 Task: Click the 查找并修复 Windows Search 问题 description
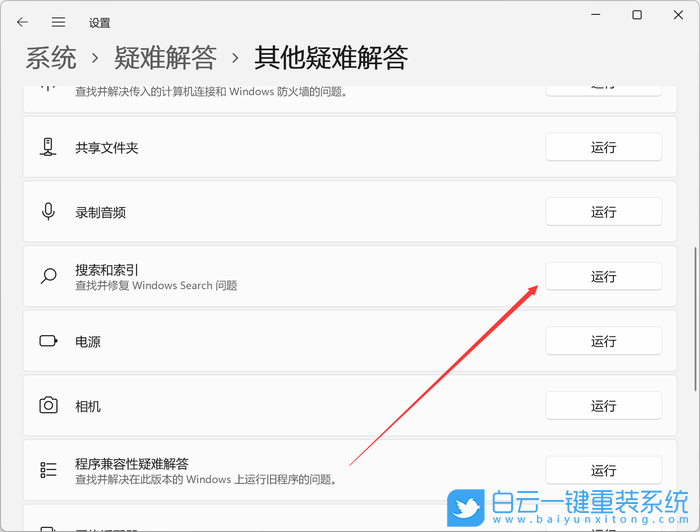click(156, 286)
